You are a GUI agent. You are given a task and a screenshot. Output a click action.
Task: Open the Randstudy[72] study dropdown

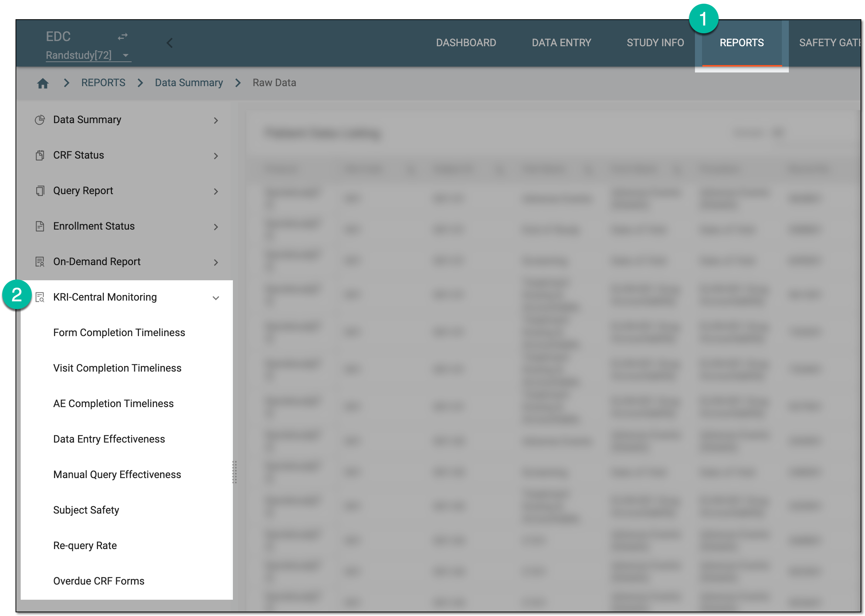click(x=88, y=55)
